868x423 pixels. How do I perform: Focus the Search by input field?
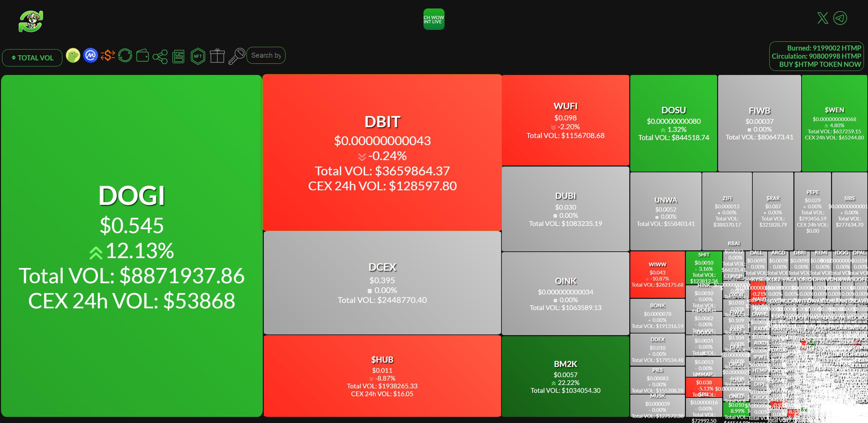tap(266, 55)
